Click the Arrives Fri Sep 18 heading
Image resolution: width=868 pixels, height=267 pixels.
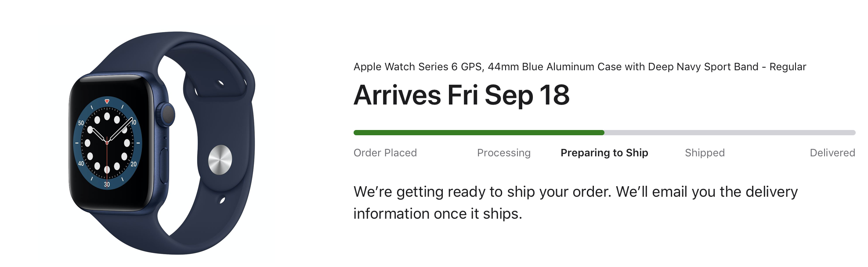[461, 95]
